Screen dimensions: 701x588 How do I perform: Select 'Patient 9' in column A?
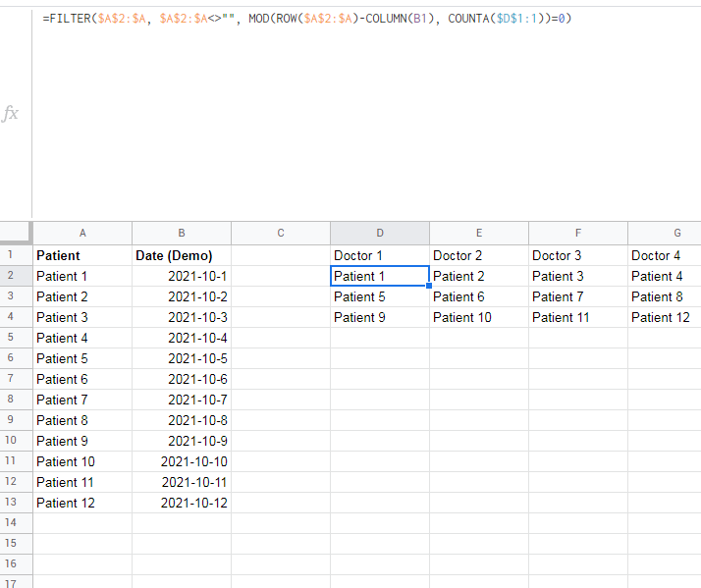pos(82,441)
